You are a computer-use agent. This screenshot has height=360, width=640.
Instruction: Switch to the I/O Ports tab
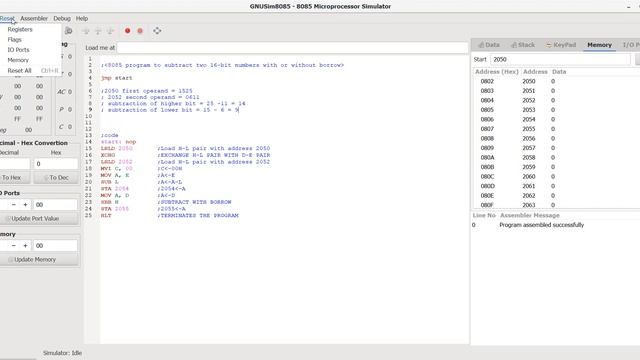pos(631,45)
